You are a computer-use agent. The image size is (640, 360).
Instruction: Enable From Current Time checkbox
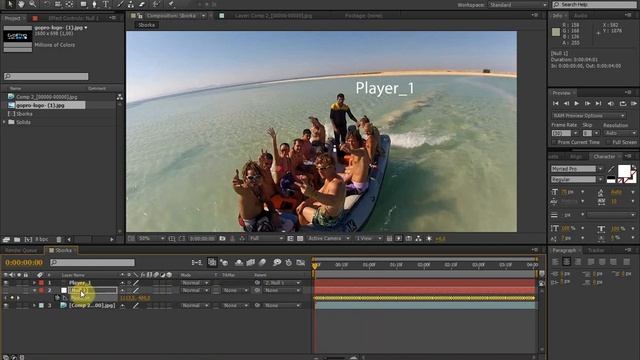[554, 142]
